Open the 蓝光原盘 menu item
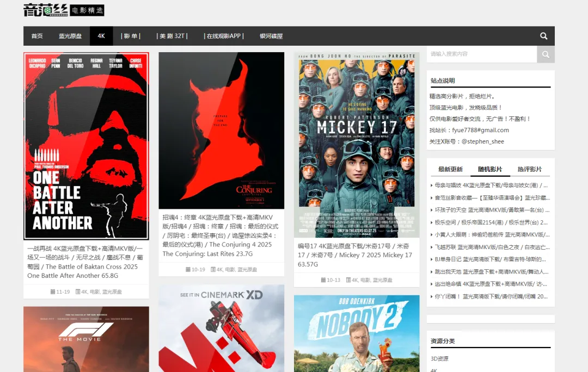Image resolution: width=588 pixels, height=372 pixels. click(x=70, y=36)
